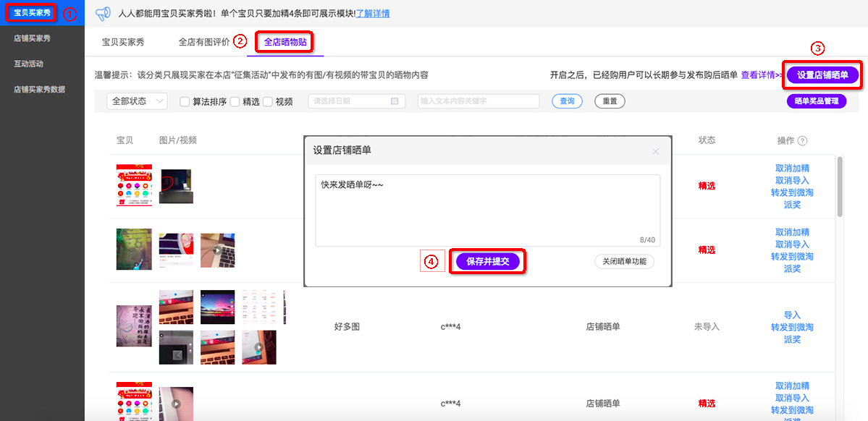The height and width of the screenshot is (421, 868).
Task: Open the red product thumbnail in first row
Action: click(x=134, y=185)
